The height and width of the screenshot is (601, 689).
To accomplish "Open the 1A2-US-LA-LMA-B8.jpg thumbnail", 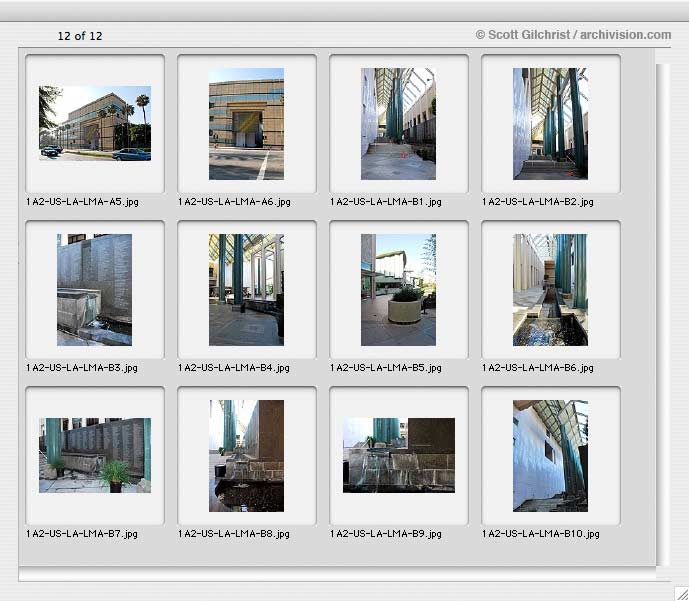I will (x=247, y=456).
